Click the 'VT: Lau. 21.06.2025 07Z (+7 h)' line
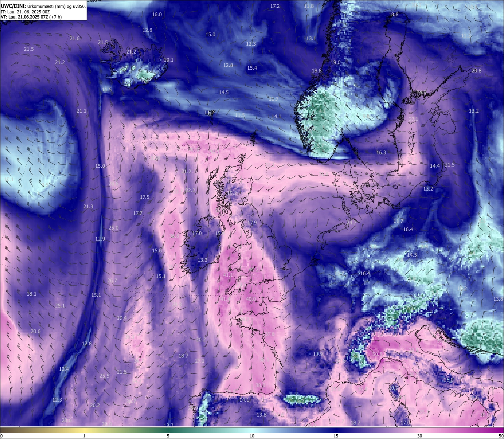Viewport: 504px width, 439px height. 31,17
